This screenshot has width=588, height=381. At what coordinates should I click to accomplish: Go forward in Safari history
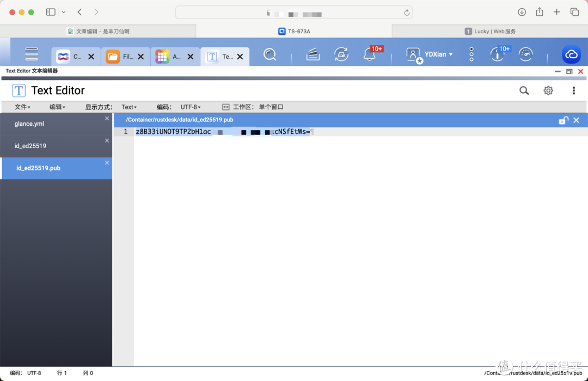[96, 12]
